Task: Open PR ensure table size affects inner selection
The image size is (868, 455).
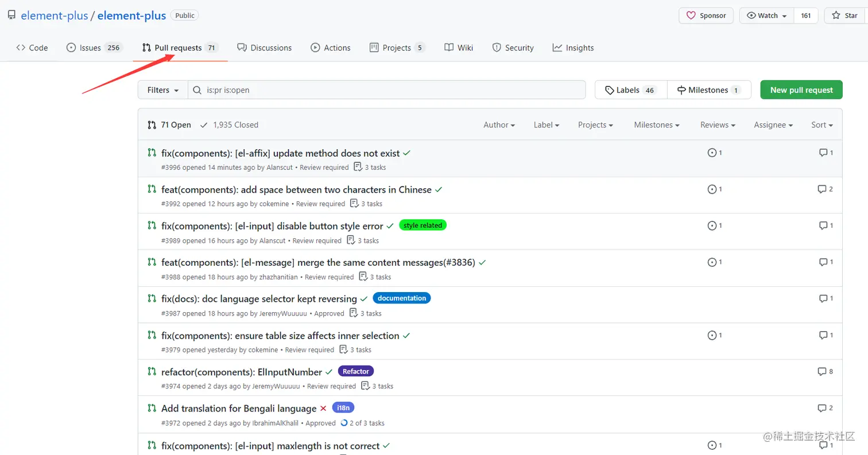Action: pyautogui.click(x=280, y=336)
